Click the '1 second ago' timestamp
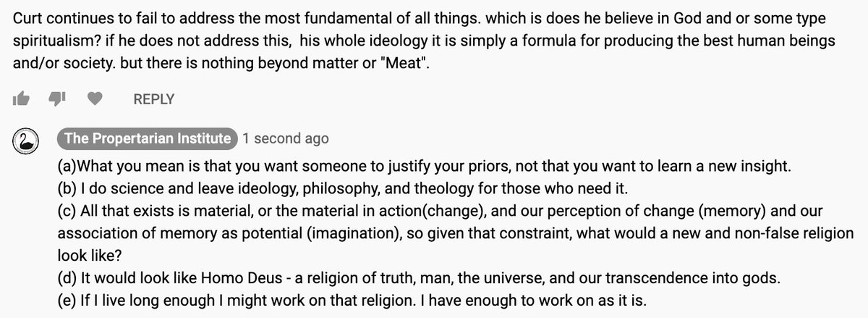Image resolution: width=868 pixels, height=318 pixels. [286, 138]
